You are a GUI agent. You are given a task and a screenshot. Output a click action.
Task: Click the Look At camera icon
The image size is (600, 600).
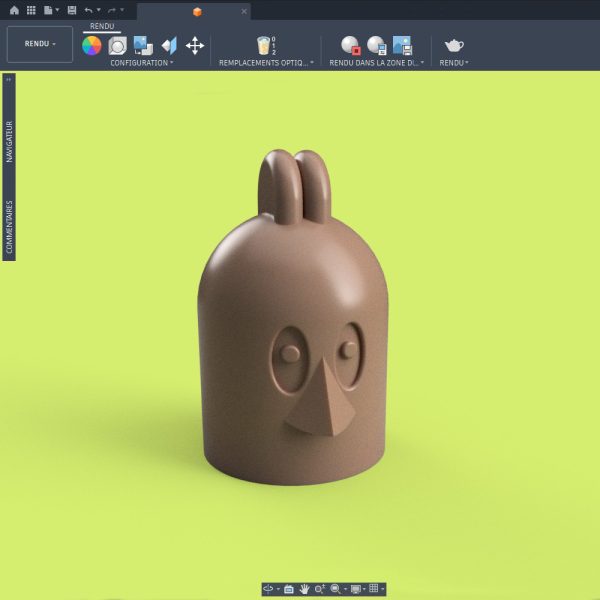pos(289,589)
